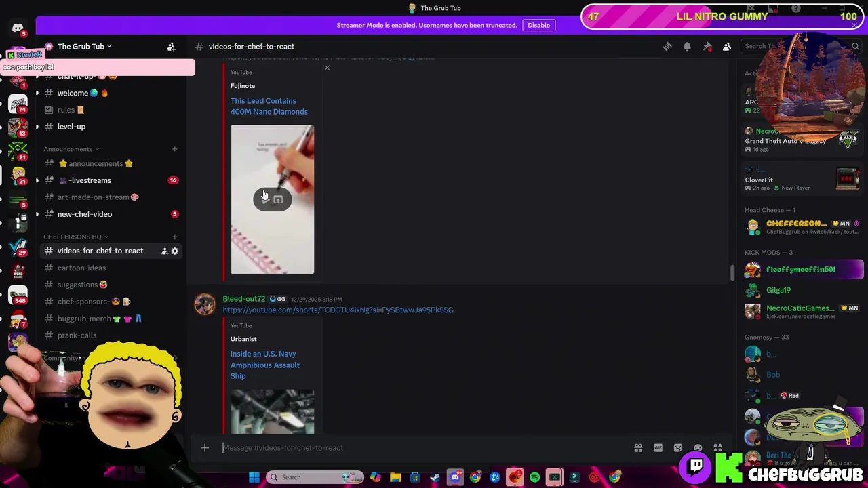The width and height of the screenshot is (868, 488).
Task: Open the GIF picker
Action: tap(658, 447)
